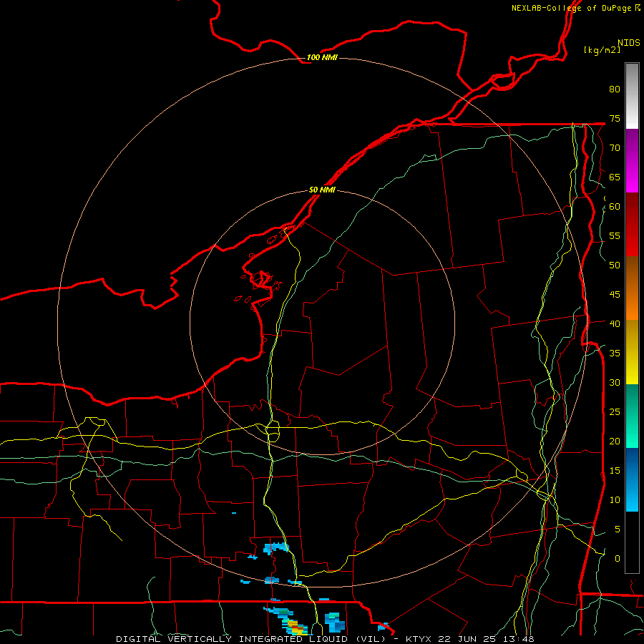Click the Digital Vertically Integrated Liquid title
644x644 pixels.
pyautogui.click(x=252, y=639)
